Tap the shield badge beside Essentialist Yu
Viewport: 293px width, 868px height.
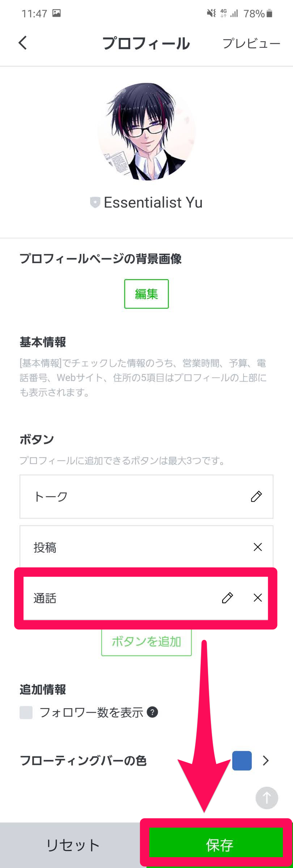(x=95, y=202)
